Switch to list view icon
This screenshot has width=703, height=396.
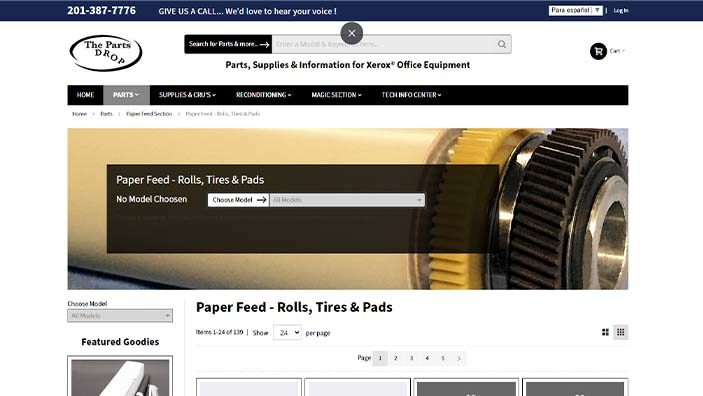pos(621,332)
